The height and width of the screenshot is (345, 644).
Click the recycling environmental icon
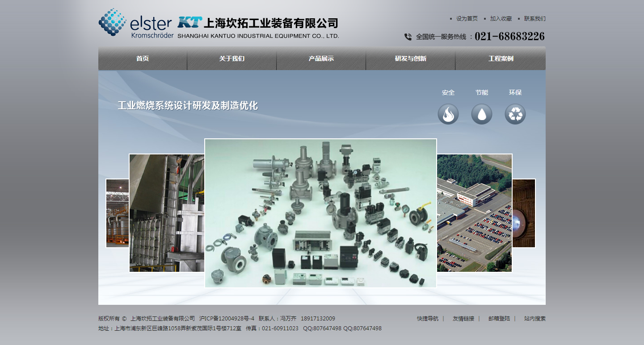[x=515, y=114]
